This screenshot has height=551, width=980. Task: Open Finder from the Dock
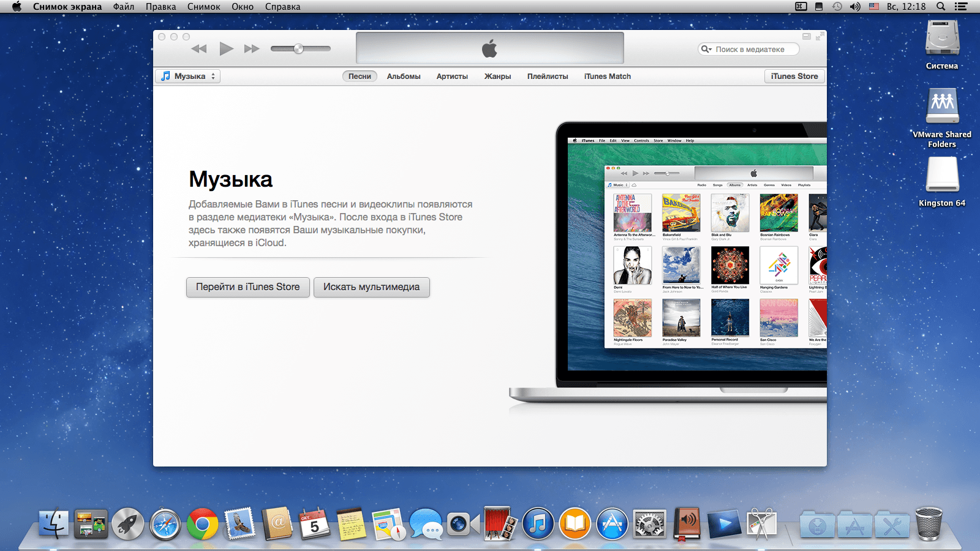[x=54, y=524]
